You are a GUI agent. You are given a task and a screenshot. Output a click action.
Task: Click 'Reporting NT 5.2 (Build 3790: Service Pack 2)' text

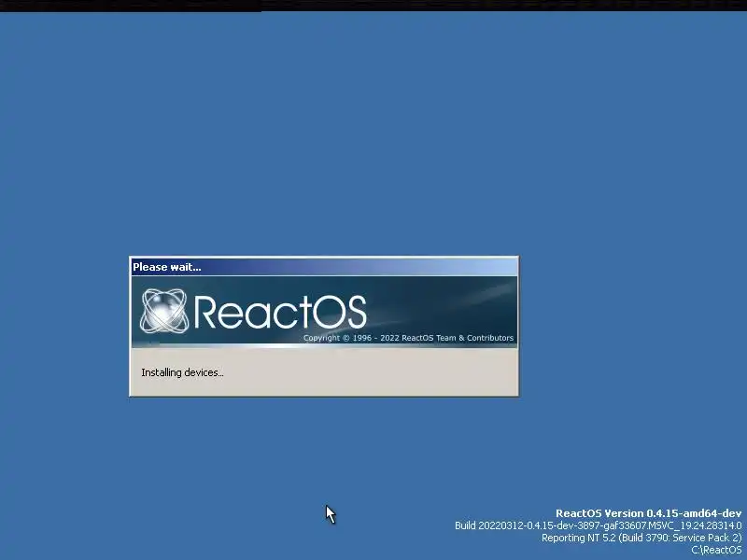[x=641, y=538]
